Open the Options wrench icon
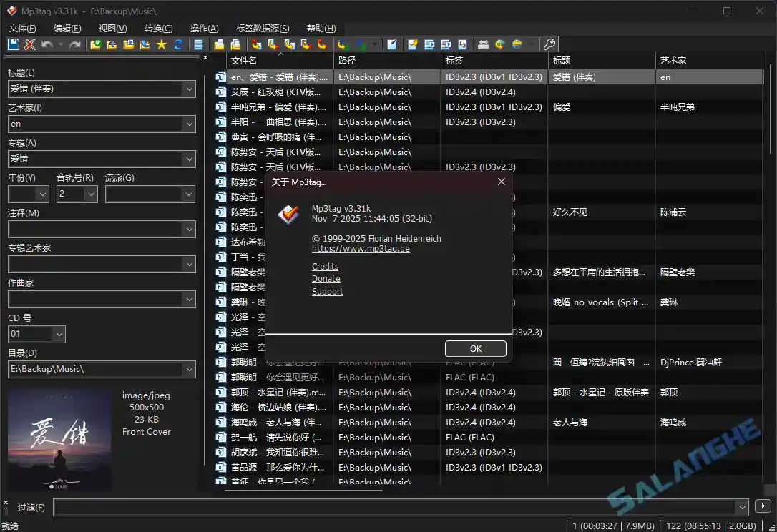The width and height of the screenshot is (777, 532). coord(549,44)
